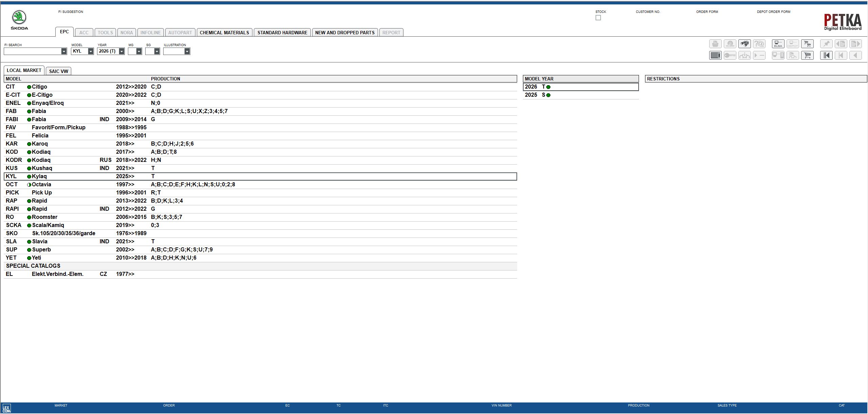Select the LOCAL MARKET tab
The height and width of the screenshot is (414, 868).
pyautogui.click(x=24, y=70)
